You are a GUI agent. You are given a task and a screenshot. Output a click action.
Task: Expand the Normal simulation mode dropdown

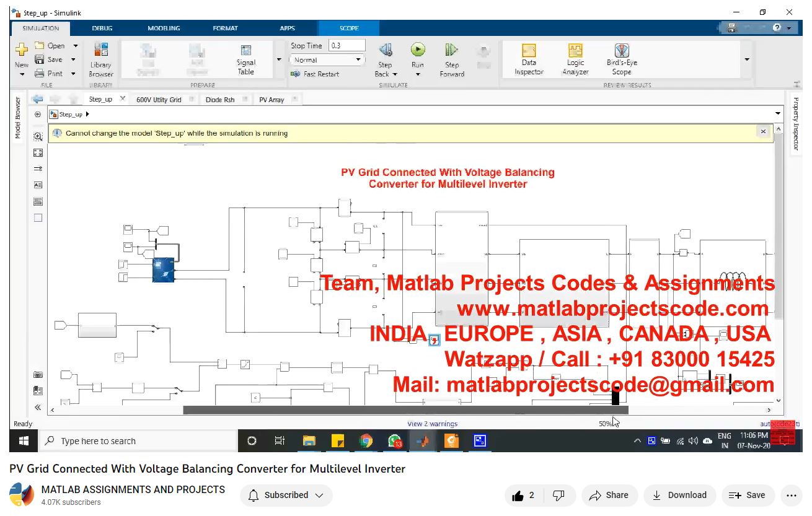click(x=358, y=60)
